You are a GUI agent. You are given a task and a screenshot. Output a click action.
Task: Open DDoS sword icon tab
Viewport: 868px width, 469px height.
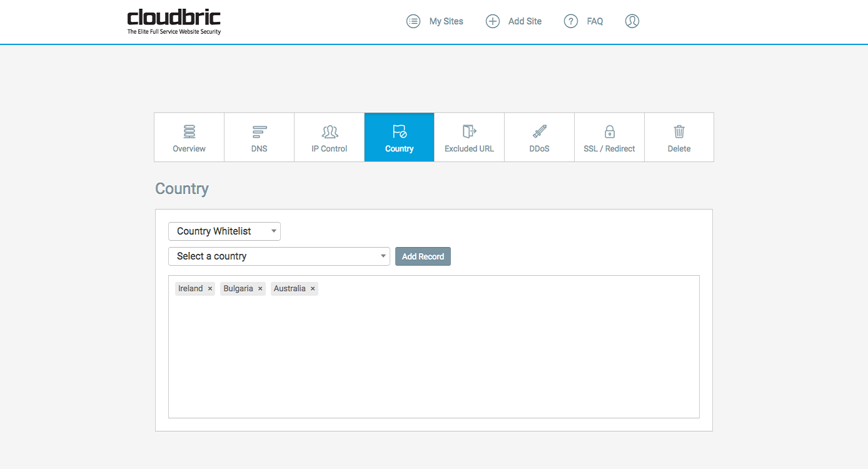(539, 131)
